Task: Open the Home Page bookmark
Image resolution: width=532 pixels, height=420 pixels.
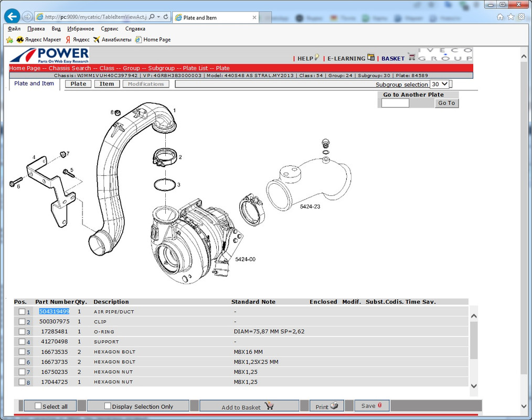Action: point(153,40)
